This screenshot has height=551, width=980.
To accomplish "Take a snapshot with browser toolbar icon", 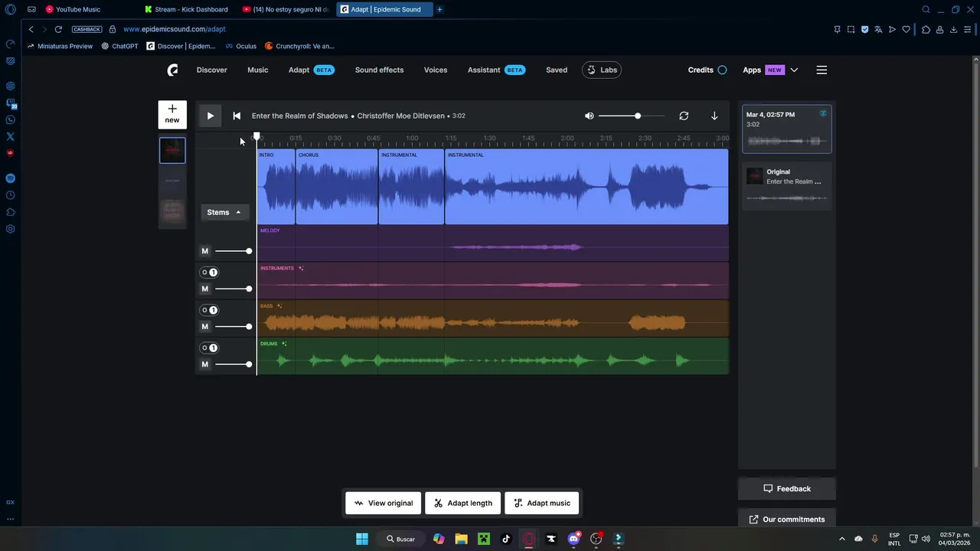I will 851,29.
